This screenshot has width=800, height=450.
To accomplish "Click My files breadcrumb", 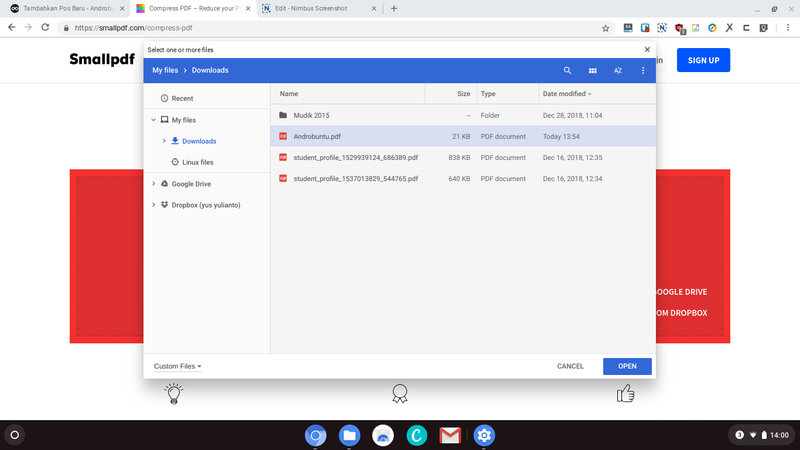I will click(165, 70).
